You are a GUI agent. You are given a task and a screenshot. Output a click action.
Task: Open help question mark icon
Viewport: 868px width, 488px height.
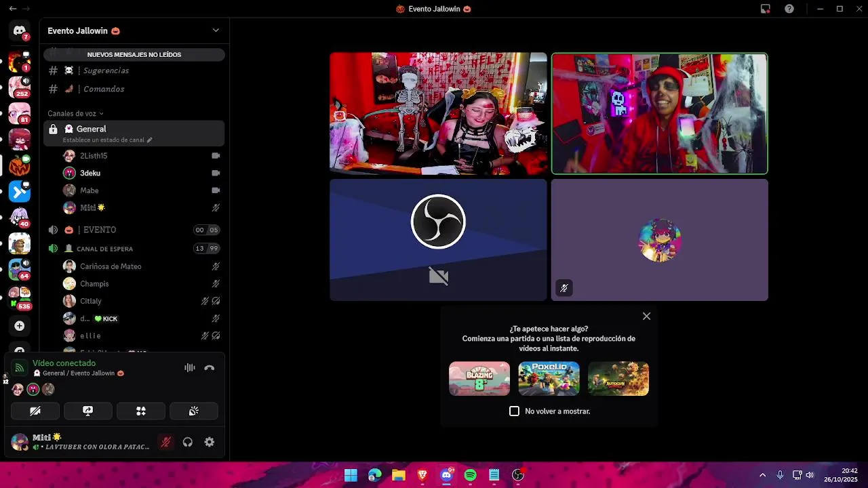[x=789, y=9]
